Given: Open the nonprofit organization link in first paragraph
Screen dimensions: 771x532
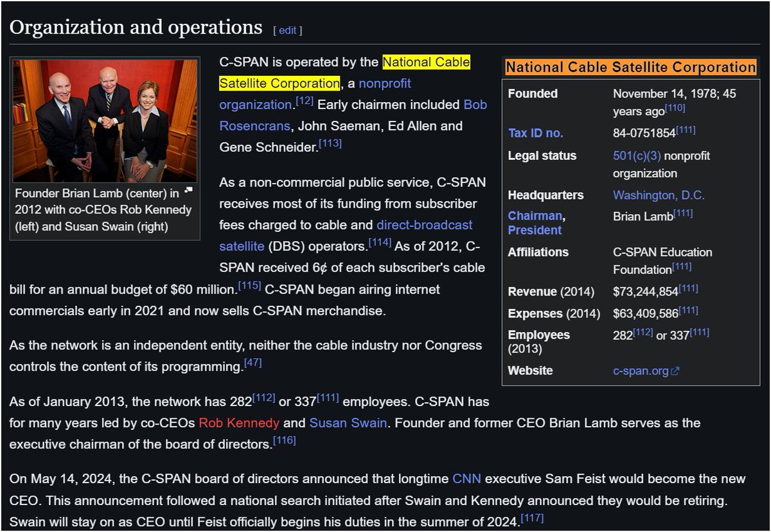Looking at the screenshot, I should coord(315,94).
